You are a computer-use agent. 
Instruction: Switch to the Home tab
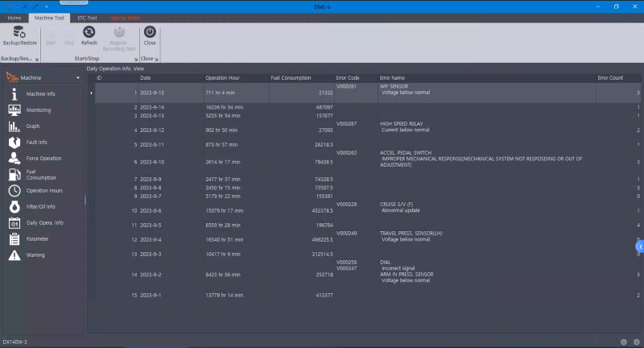pos(14,17)
